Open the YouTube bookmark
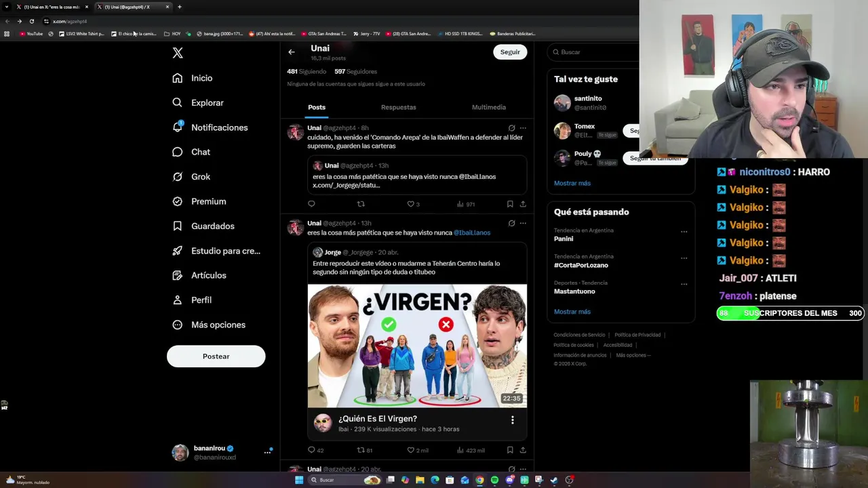The image size is (868, 488). [31, 34]
